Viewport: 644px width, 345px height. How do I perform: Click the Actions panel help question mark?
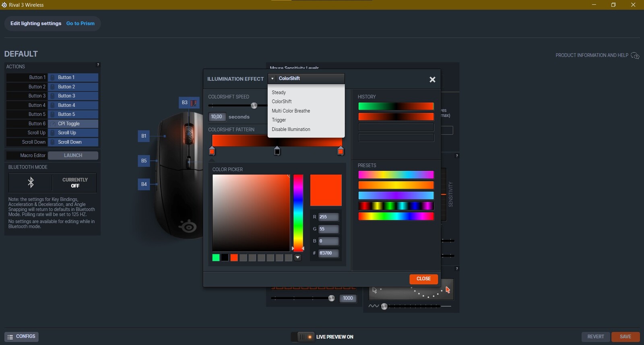(x=98, y=65)
